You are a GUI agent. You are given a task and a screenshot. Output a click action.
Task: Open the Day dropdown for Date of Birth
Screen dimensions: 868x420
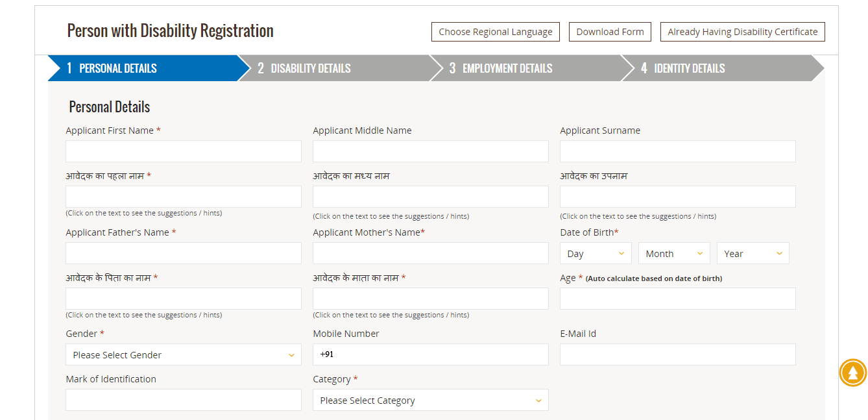(x=595, y=253)
